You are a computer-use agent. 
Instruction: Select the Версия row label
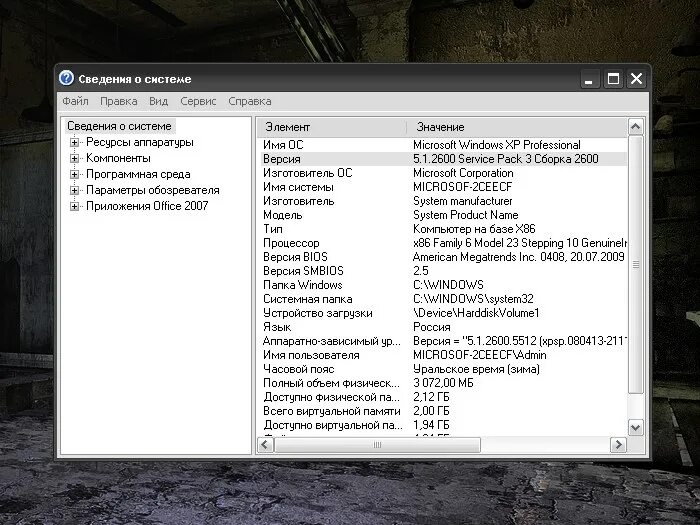(x=282, y=159)
